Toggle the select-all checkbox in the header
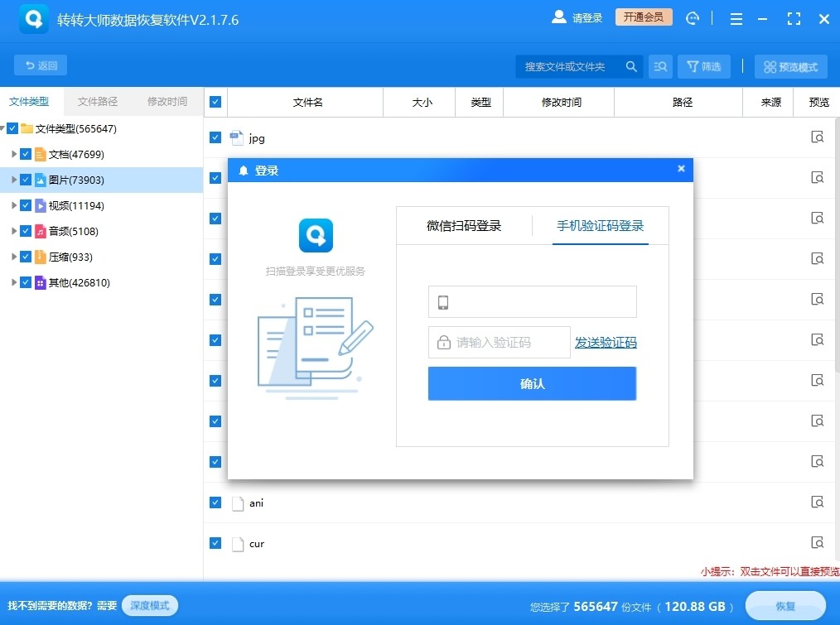The width and height of the screenshot is (840, 625). pos(215,101)
